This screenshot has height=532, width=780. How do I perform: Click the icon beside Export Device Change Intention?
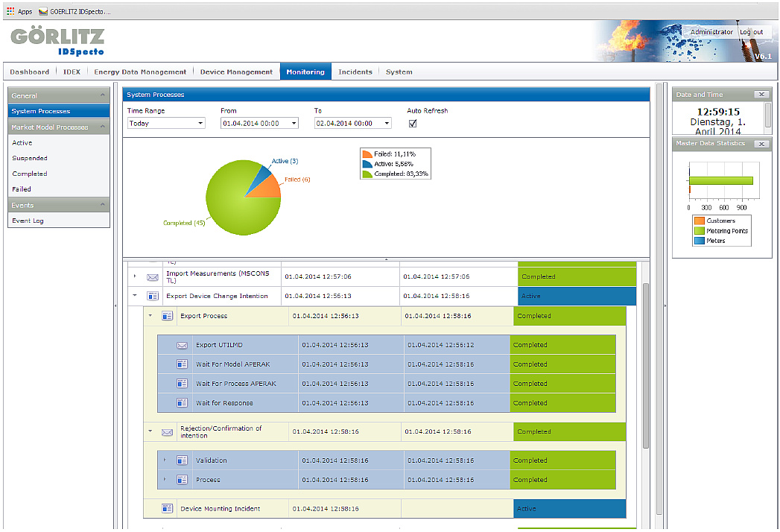click(x=153, y=296)
